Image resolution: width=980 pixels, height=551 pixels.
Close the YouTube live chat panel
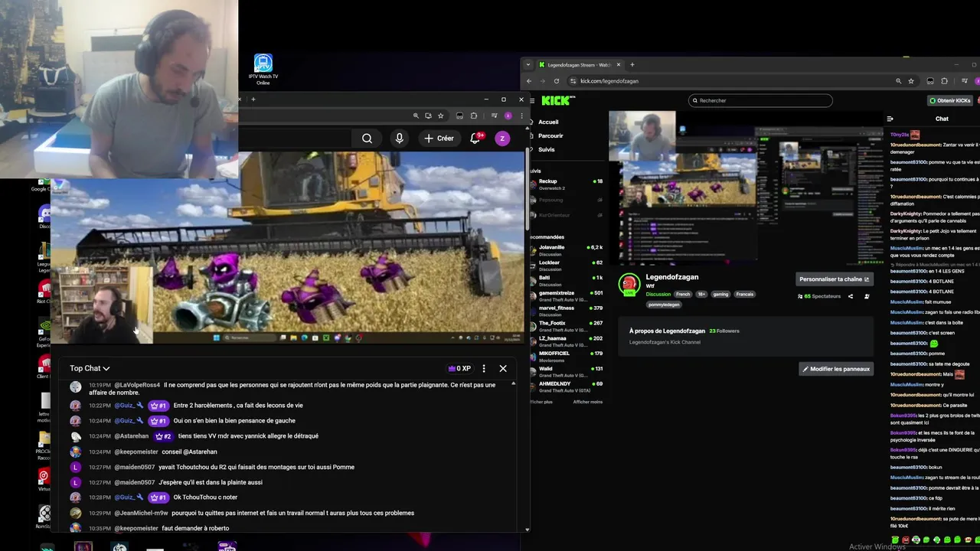(503, 368)
